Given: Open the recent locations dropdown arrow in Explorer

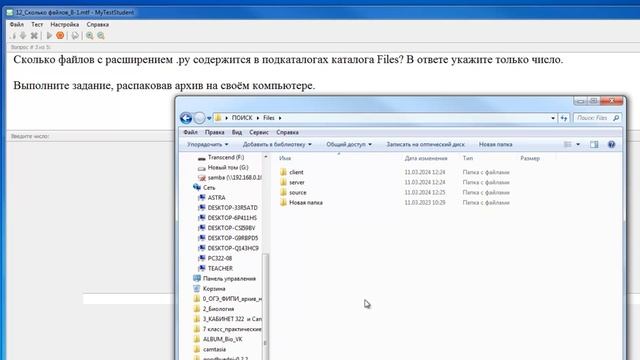Looking at the screenshot, I should coord(209,118).
